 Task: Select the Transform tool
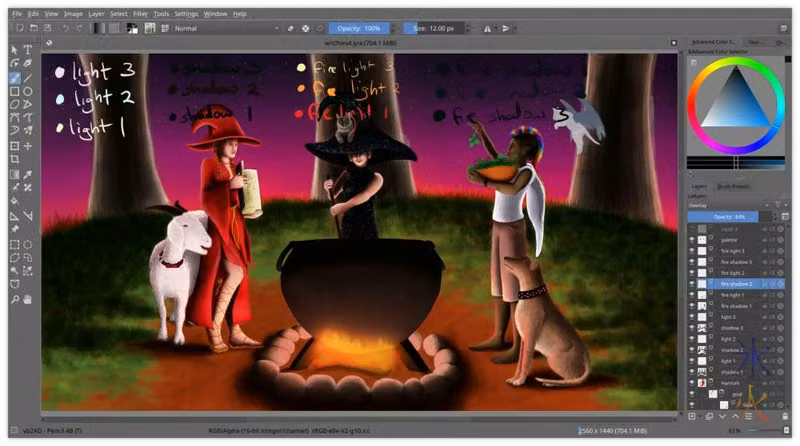pyautogui.click(x=14, y=146)
